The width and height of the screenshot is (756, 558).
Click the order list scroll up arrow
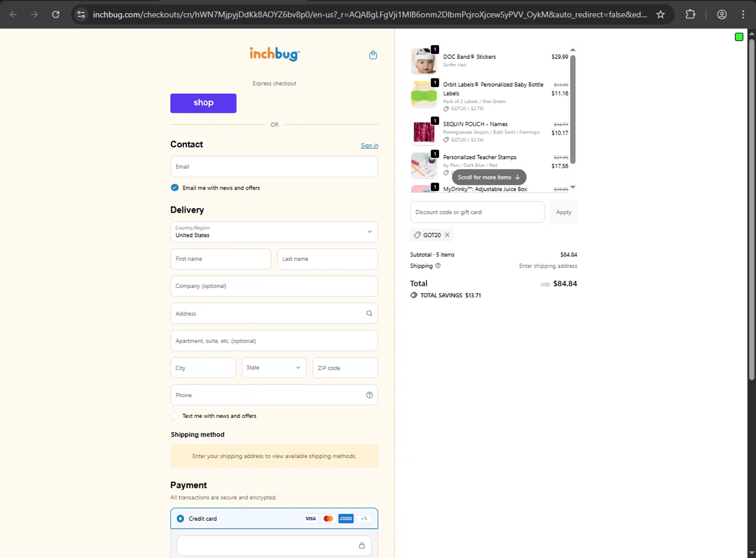(573, 50)
